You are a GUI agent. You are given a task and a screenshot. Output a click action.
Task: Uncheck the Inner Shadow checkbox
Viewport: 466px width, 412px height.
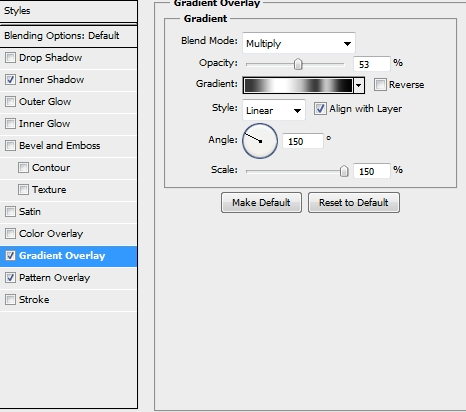[10, 80]
